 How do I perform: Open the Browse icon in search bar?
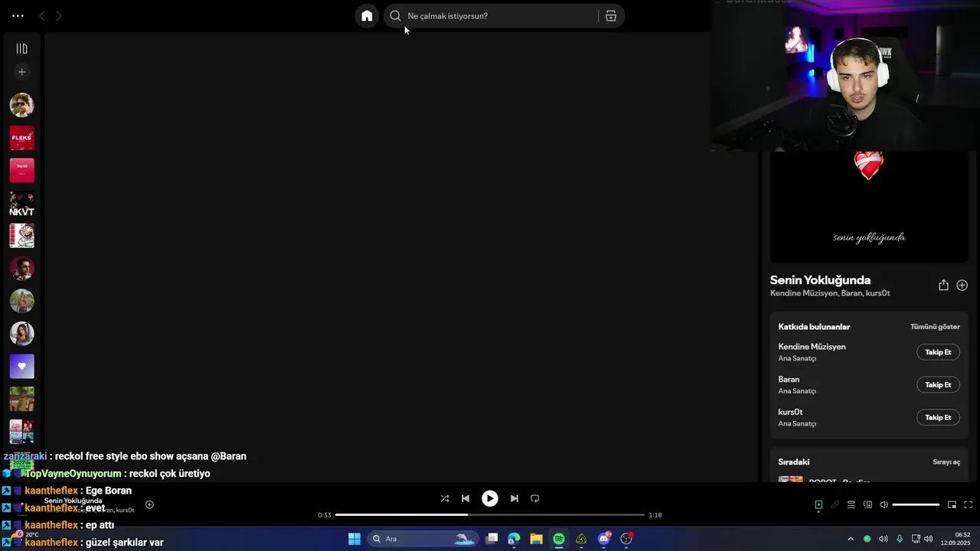tap(610, 15)
